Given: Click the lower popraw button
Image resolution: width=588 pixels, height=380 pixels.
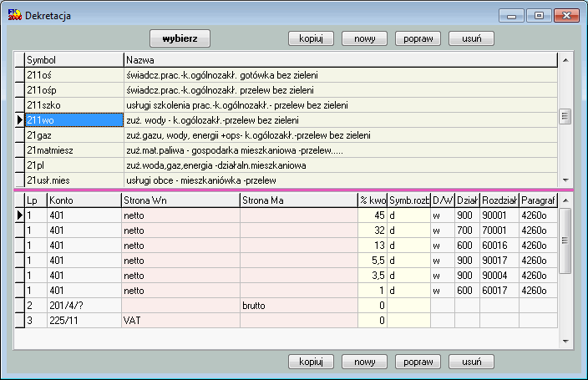Looking at the screenshot, I should pyautogui.click(x=418, y=362).
